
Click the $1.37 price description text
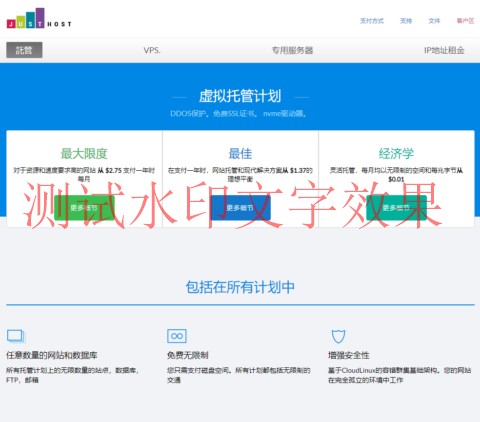click(240, 175)
